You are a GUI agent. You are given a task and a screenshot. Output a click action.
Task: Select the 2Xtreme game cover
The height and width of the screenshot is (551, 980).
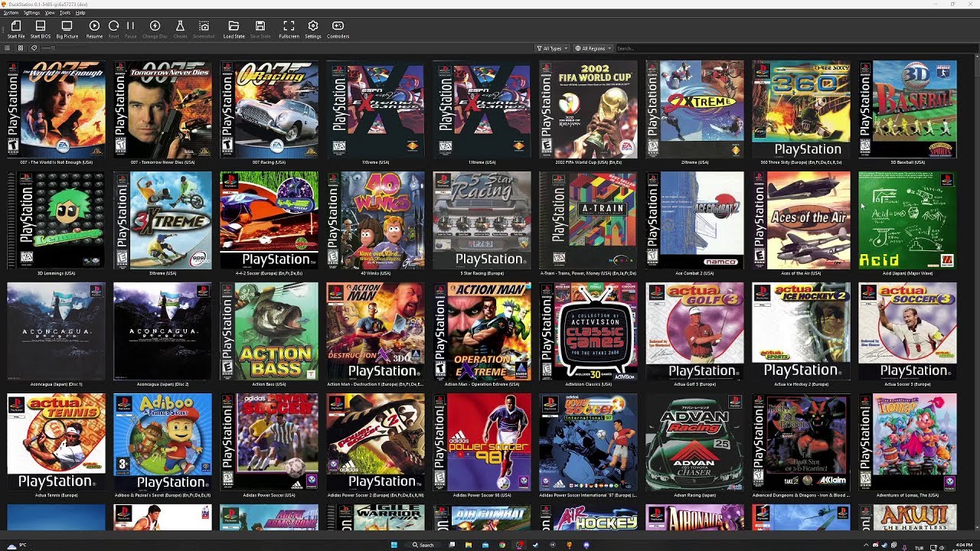[694, 109]
